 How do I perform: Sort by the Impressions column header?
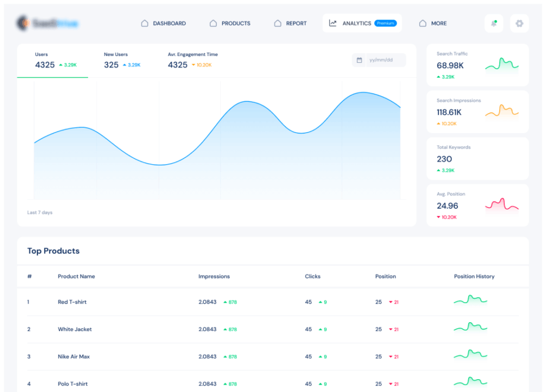point(214,276)
